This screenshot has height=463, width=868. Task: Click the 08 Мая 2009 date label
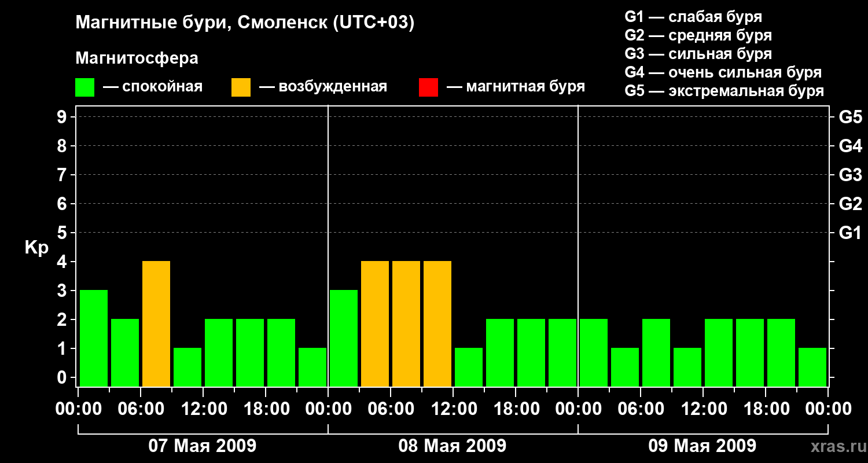coord(453,446)
